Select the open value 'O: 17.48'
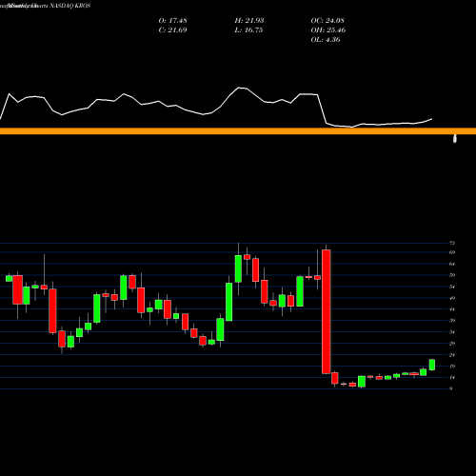Viewport: 476px width, 476px height. point(172,21)
